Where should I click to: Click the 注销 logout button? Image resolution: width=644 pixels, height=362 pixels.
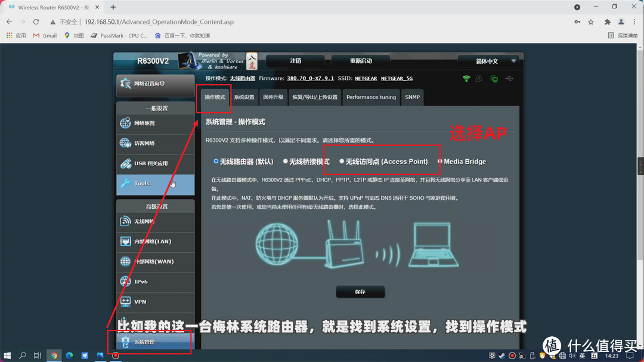coord(295,61)
